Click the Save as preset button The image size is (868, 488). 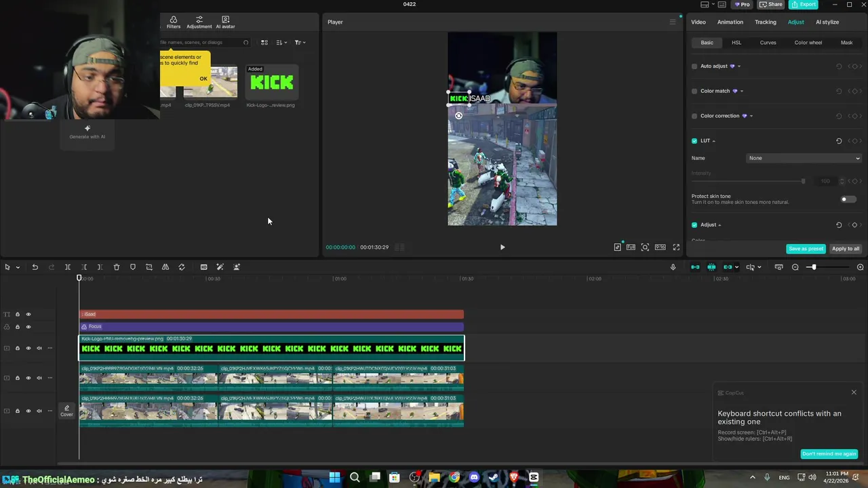click(x=806, y=249)
